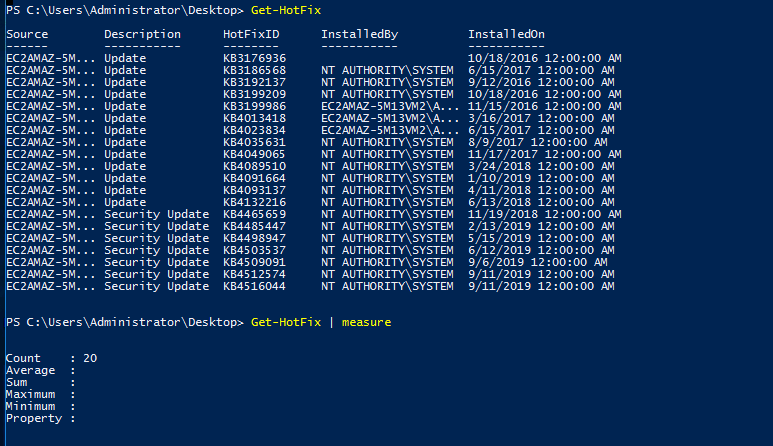Select KB4465659 security update entry
The height and width of the screenshot is (446, 773).
[254, 214]
